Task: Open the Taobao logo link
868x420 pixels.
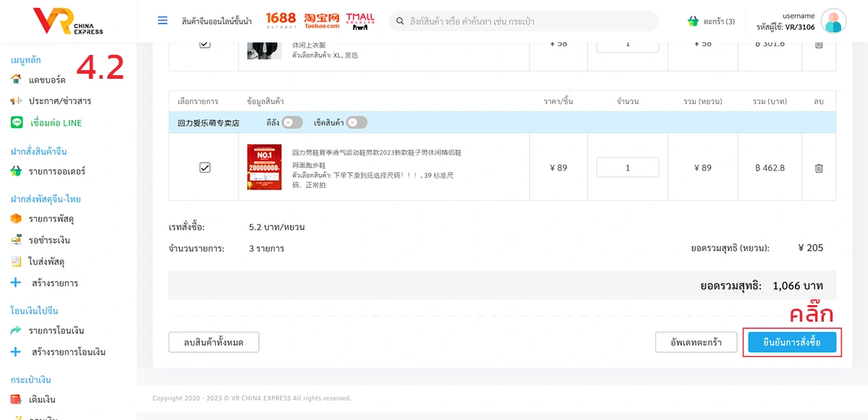Action: pos(321,20)
